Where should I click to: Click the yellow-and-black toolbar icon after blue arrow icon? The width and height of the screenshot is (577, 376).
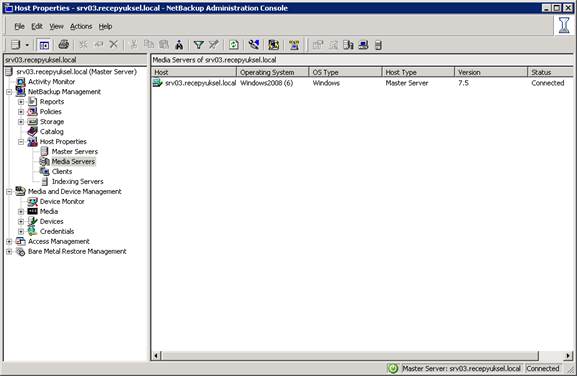coord(273,45)
